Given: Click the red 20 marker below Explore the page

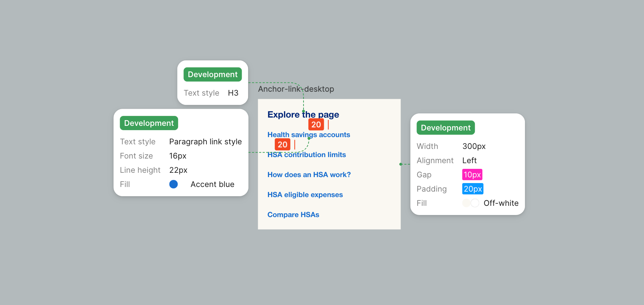Looking at the screenshot, I should point(316,124).
